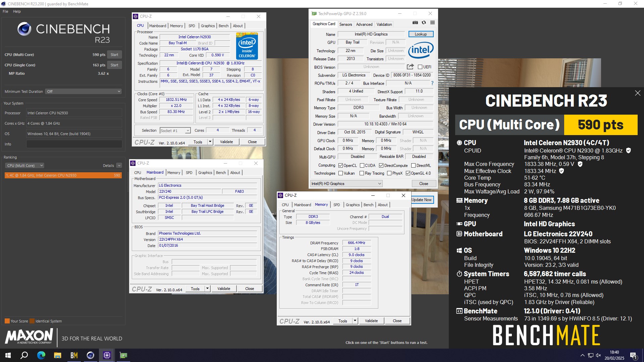Toggle the PhysX checkbox

pyautogui.click(x=389, y=173)
